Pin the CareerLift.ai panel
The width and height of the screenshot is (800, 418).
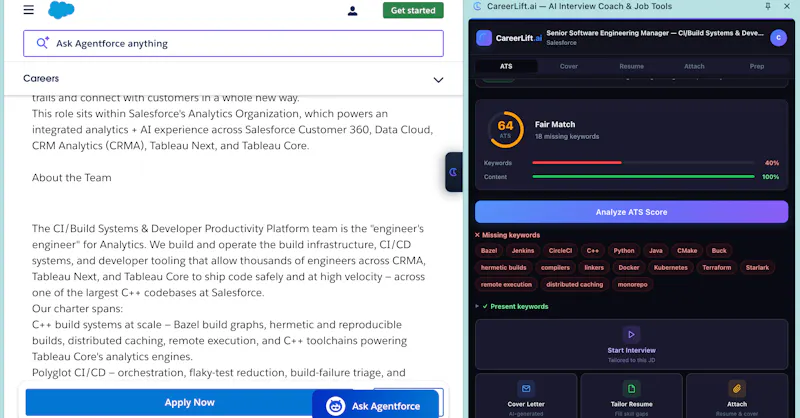(x=768, y=6)
